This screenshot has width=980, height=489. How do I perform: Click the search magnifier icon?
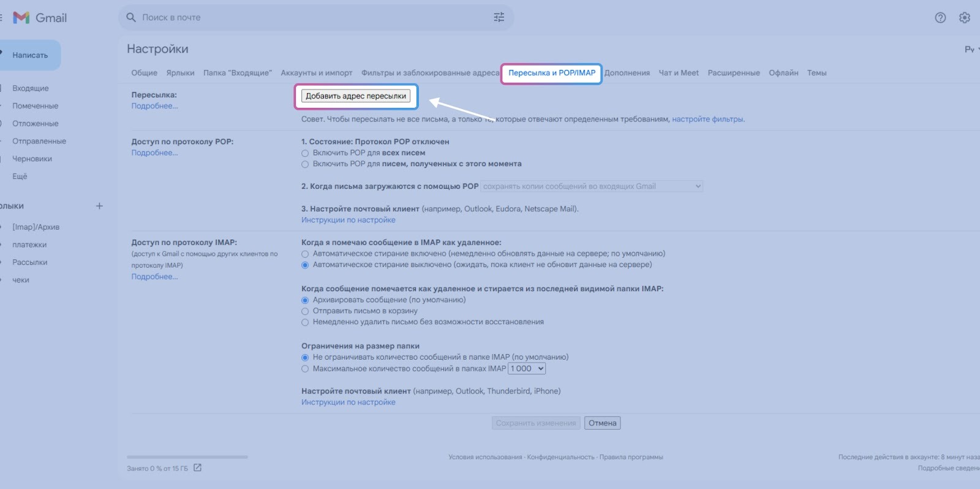[131, 18]
